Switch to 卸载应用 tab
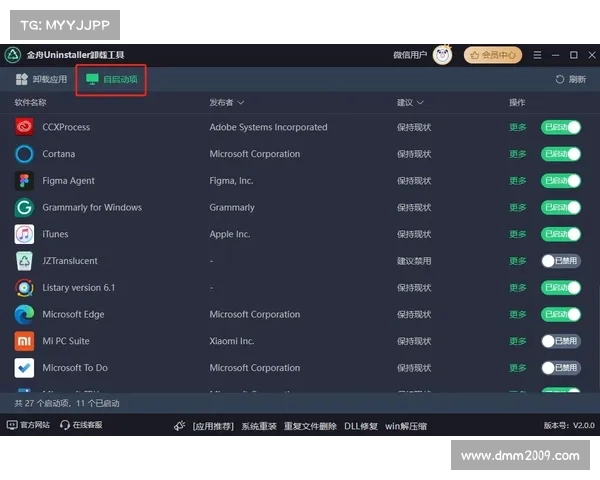Screen dimensions: 600x480 point(41,79)
